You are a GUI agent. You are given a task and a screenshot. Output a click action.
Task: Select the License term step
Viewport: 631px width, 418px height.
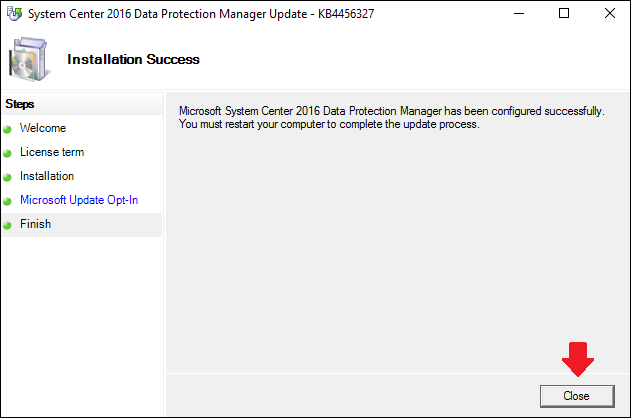tap(52, 152)
